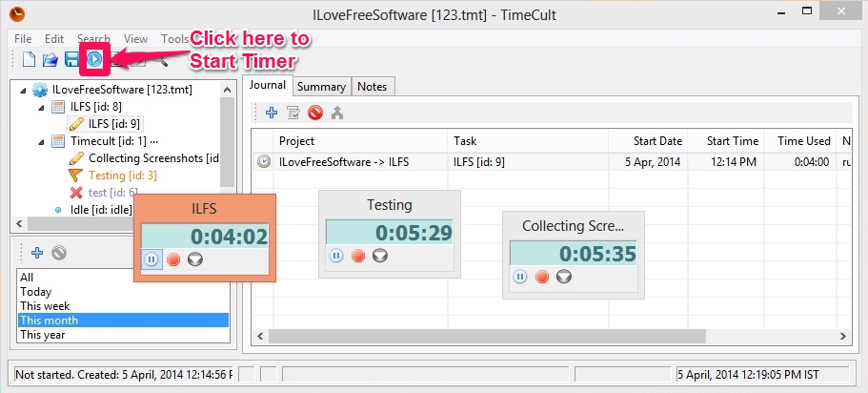Click the journal table's horizontal scrollbar thumb
The height and width of the screenshot is (393, 868).
click(x=487, y=336)
